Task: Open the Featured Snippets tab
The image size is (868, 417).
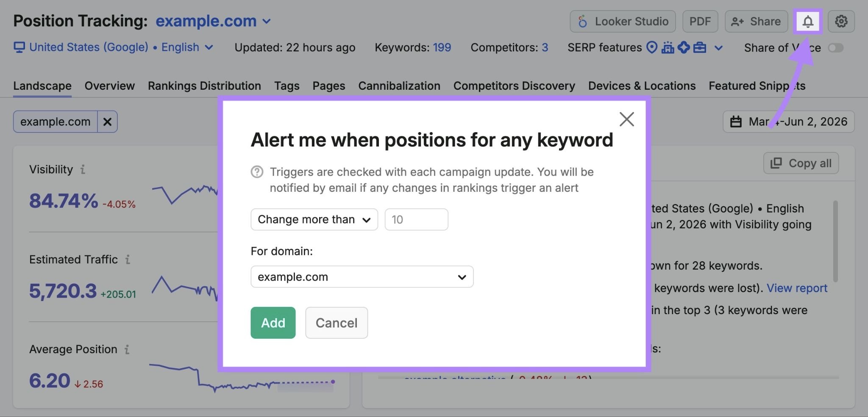Action: (757, 86)
